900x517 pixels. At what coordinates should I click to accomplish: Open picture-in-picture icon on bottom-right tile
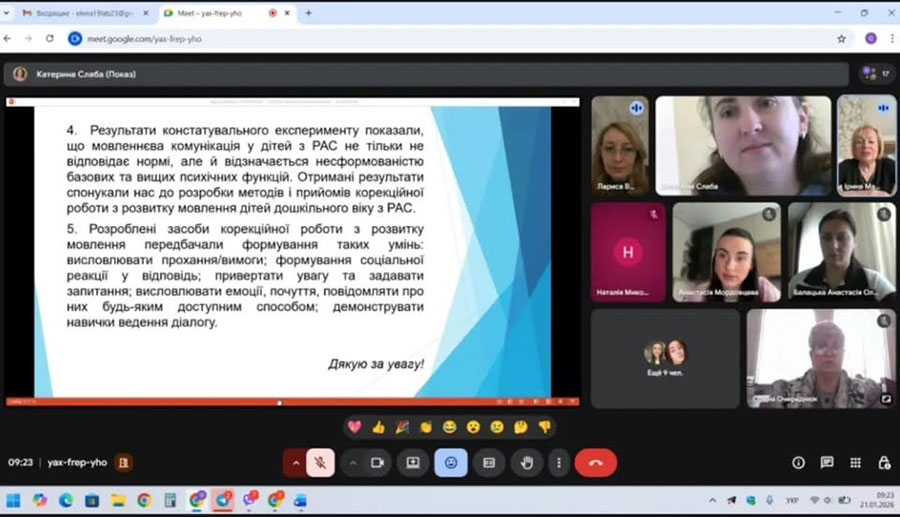coord(886,398)
